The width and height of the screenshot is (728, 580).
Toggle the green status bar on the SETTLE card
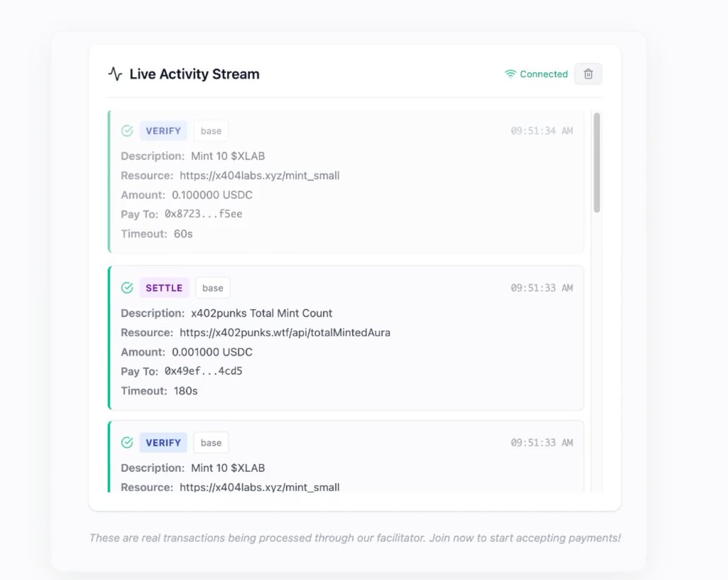(110, 337)
